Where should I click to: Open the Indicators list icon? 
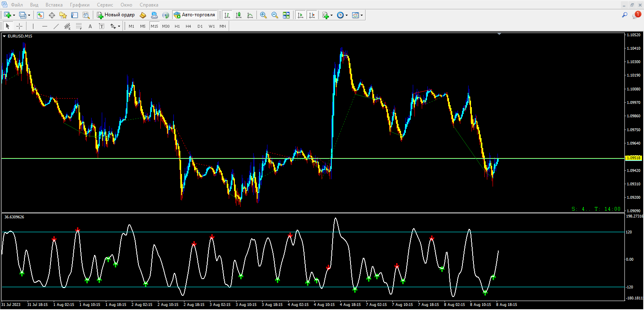tap(326, 15)
